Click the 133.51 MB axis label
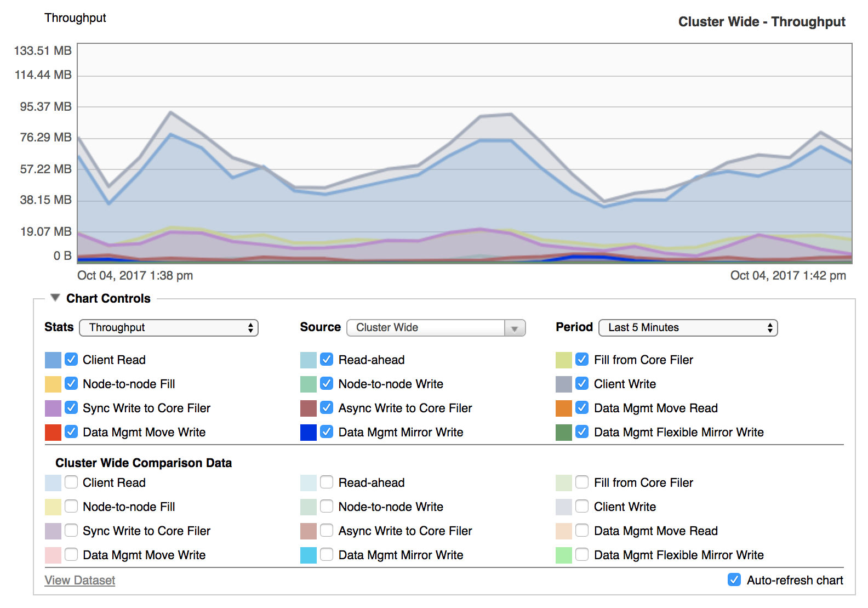Screen dimensions: 868x608 point(43,50)
